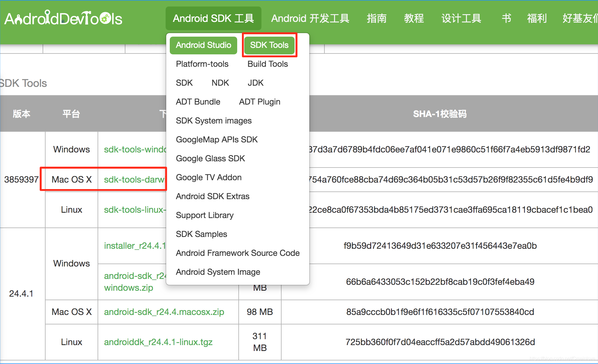Viewport: 598px width, 364px height.
Task: Open the 设计工具 navigation item
Action: (461, 18)
